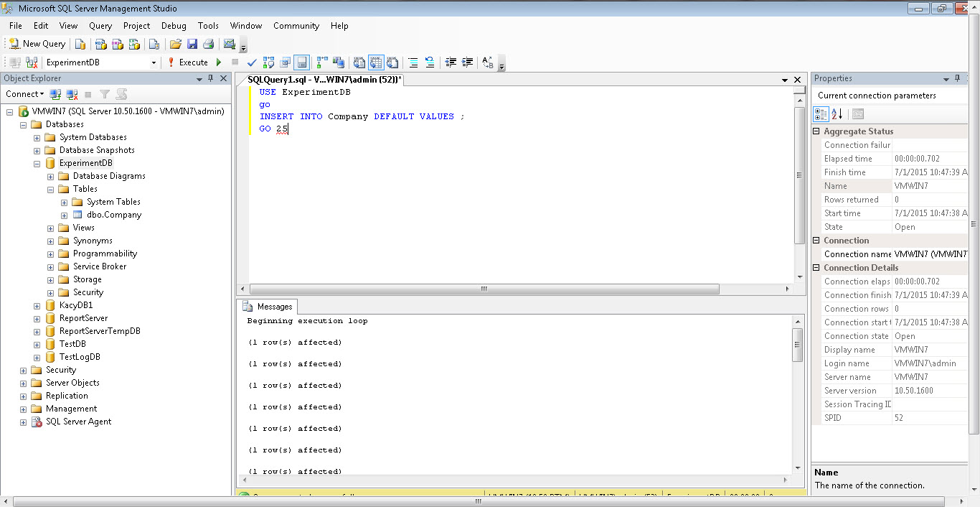Click Filter funnel icon in Object Explorer
This screenshot has width=980, height=507.
tap(105, 94)
